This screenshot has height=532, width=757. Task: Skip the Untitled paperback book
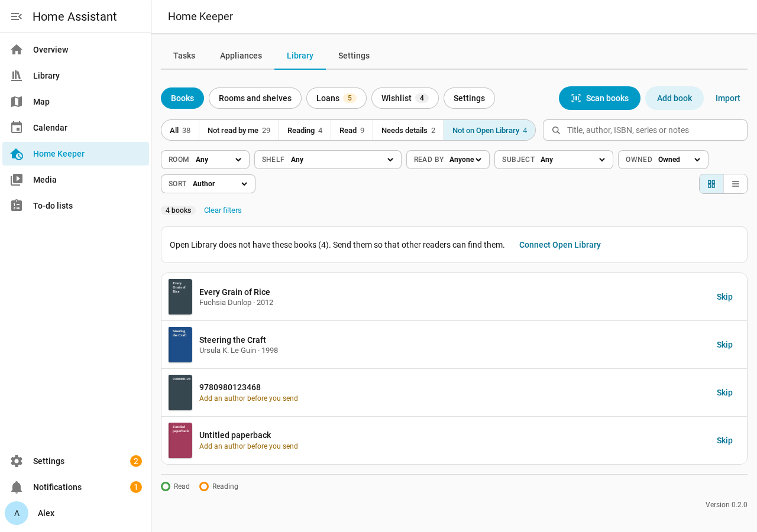[724, 440]
